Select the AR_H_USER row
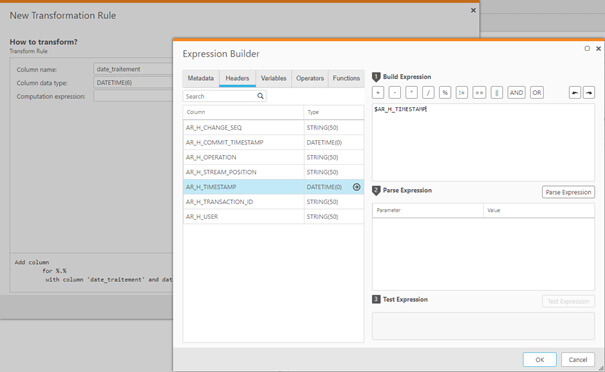 (x=273, y=216)
